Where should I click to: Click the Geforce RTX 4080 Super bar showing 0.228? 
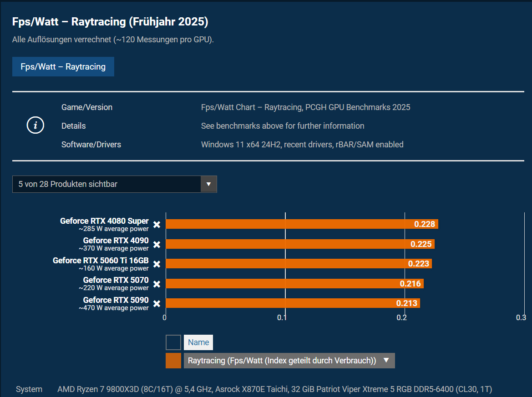pos(302,224)
